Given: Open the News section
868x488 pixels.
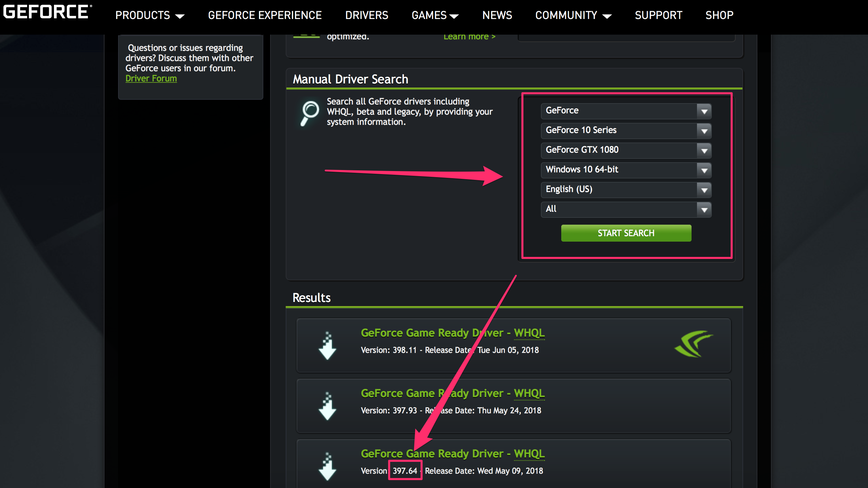Looking at the screenshot, I should (497, 15).
